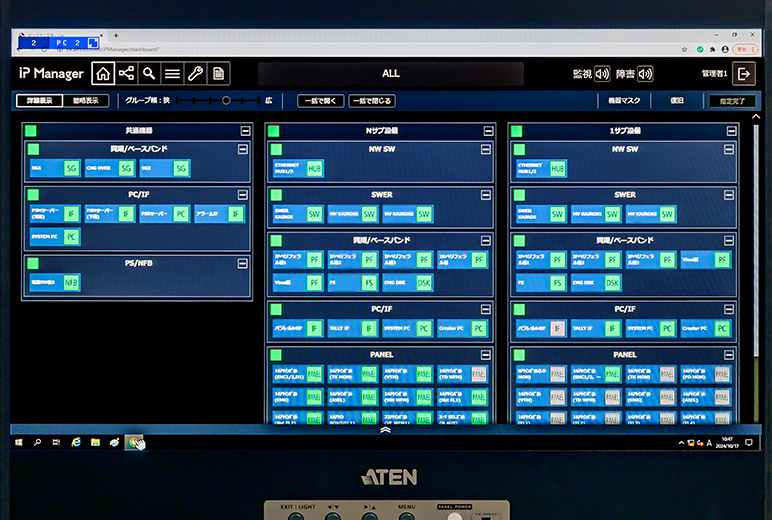The width and height of the screenshot is (772, 520).
Task: Click the logout icon at top right
Action: click(743, 73)
